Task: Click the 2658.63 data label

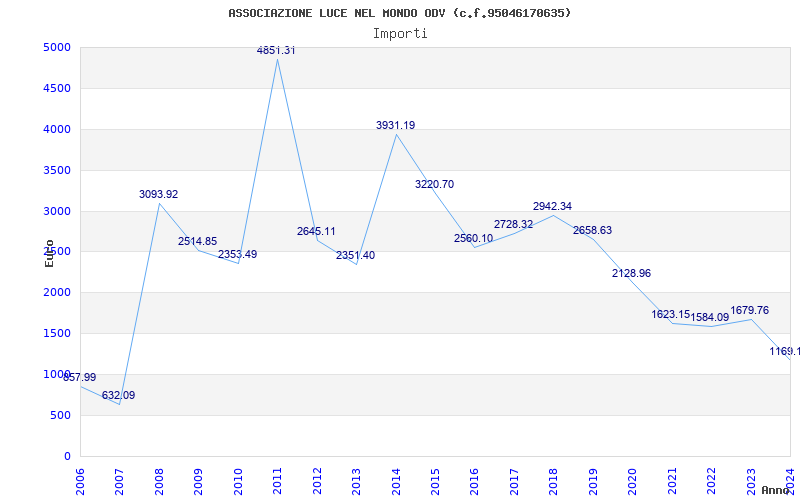Action: (592, 231)
